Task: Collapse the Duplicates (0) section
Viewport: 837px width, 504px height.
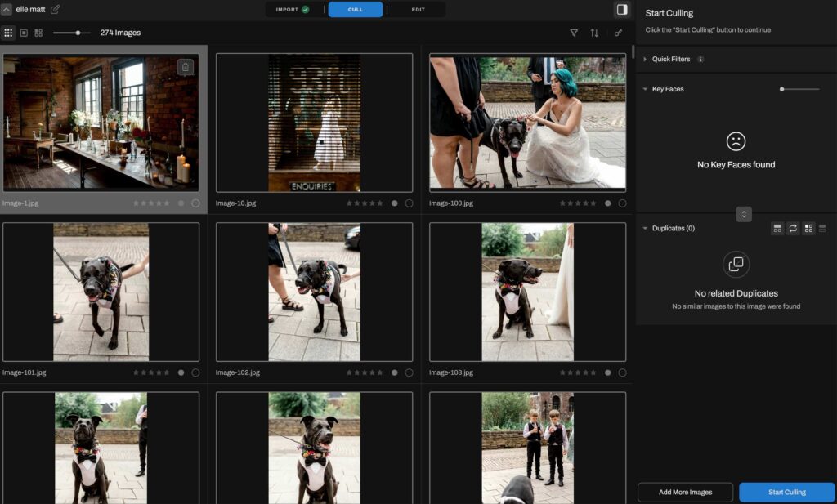Action: pos(645,228)
